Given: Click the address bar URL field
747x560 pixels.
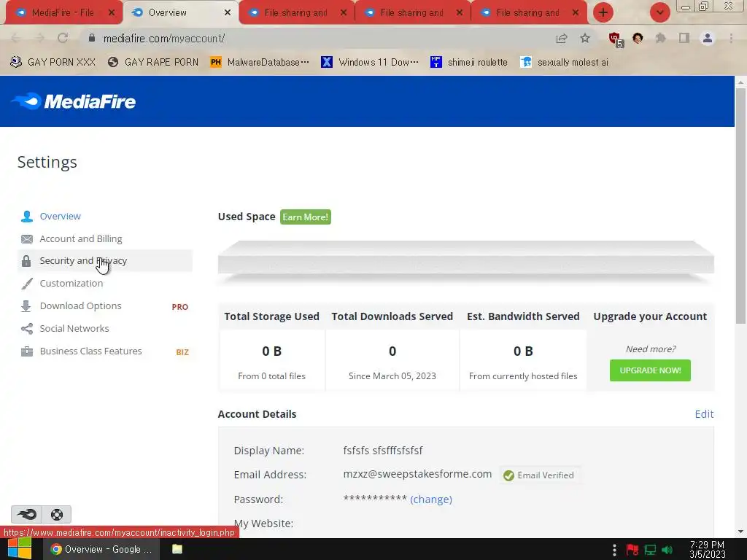Looking at the screenshot, I should [314, 38].
